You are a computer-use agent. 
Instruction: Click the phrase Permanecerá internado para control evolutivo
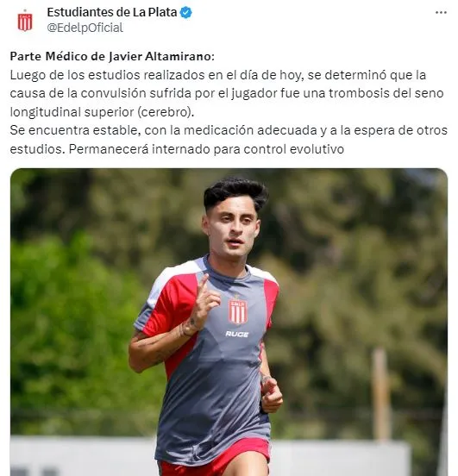click(x=206, y=149)
